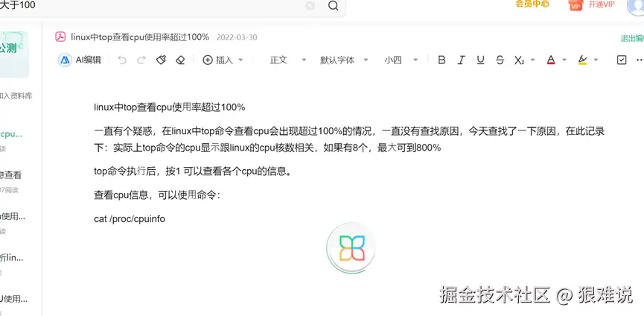Expand highlight color options arrow
Image resolution: width=644 pixels, height=316 pixels.
(596, 60)
